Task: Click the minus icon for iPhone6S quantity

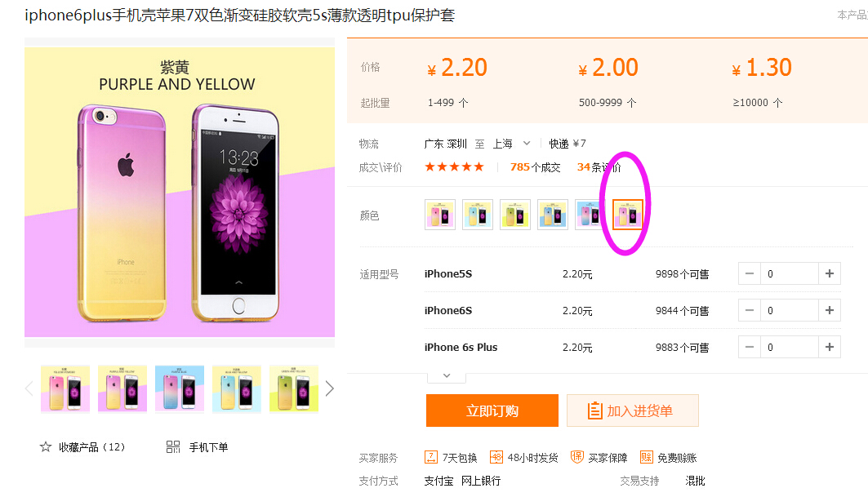Action: 750,310
